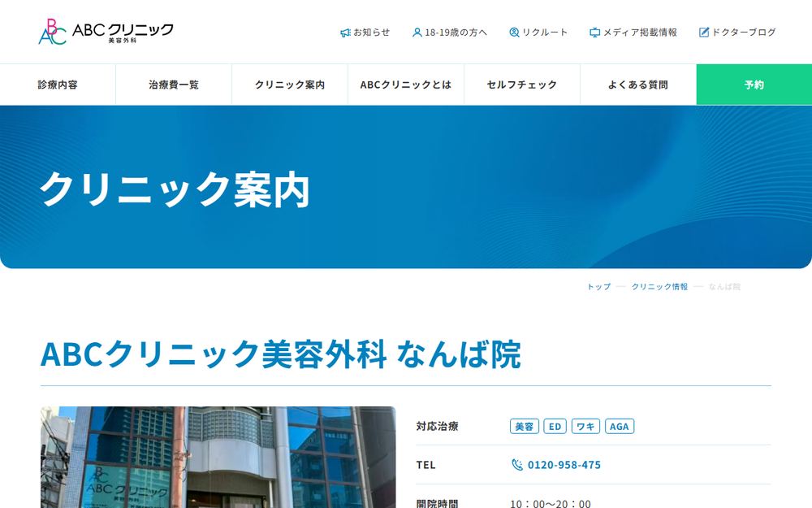Screen dimensions: 812x508
Task: Click the なんば院 breadcrumb text
Action: [724, 287]
